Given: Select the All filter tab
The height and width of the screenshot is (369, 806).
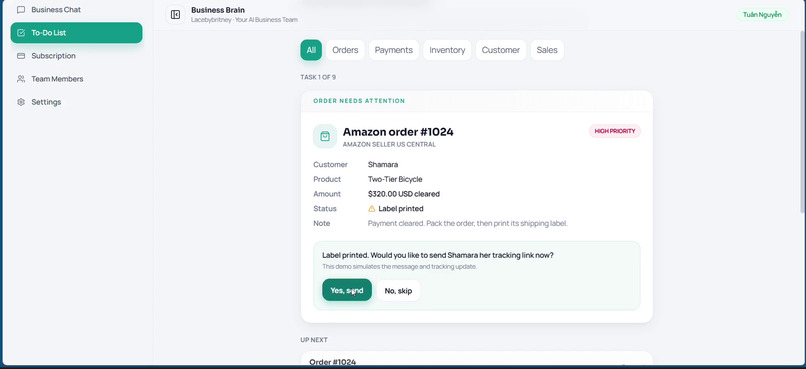Looking at the screenshot, I should pos(311,50).
